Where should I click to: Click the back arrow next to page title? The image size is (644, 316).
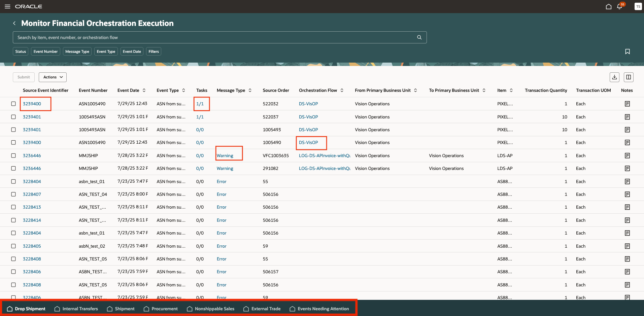click(x=14, y=23)
